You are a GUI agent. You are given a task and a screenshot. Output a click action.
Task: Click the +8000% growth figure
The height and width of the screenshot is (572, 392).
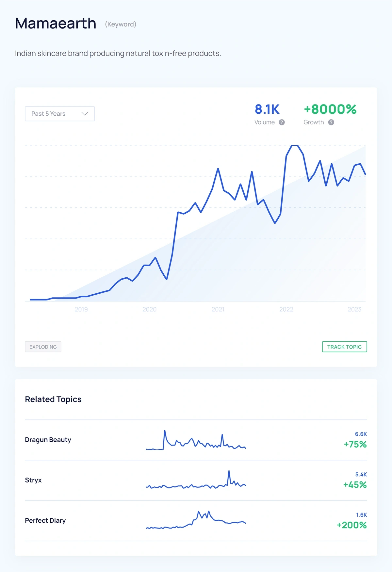point(330,109)
